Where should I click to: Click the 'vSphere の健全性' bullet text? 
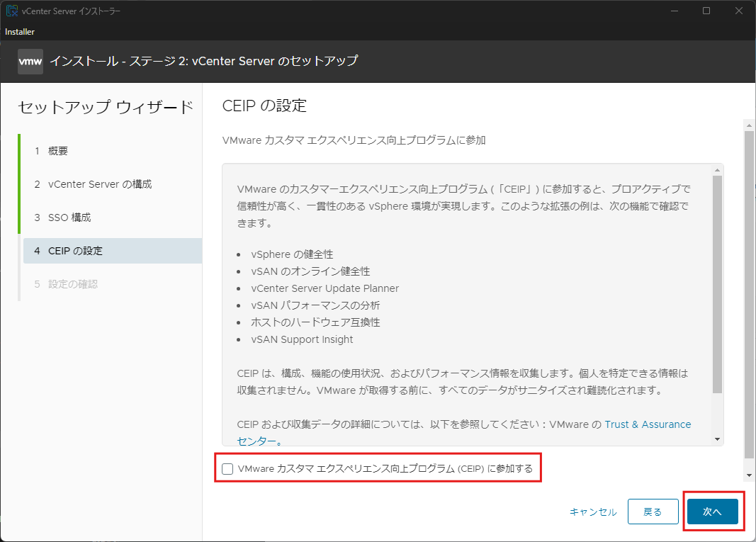pos(292,254)
